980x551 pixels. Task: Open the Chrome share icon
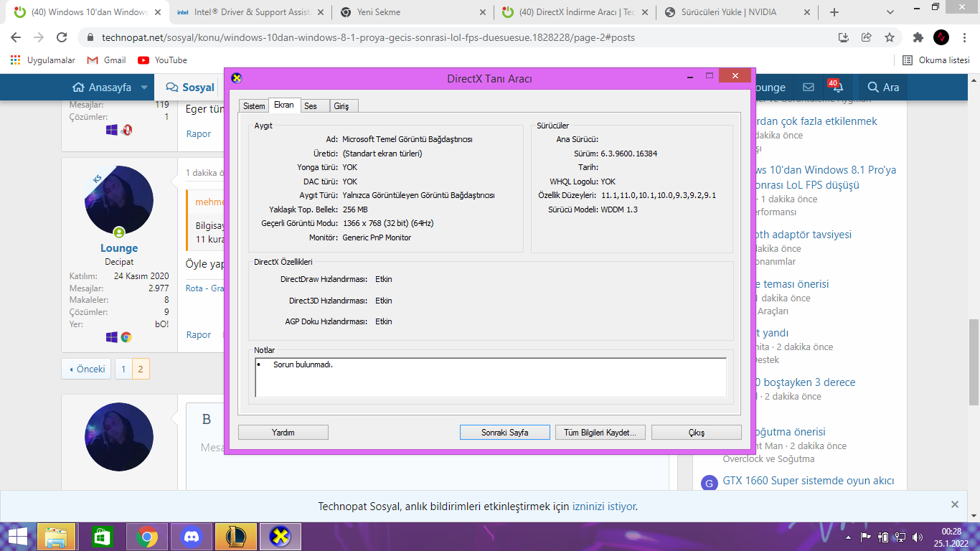(867, 37)
